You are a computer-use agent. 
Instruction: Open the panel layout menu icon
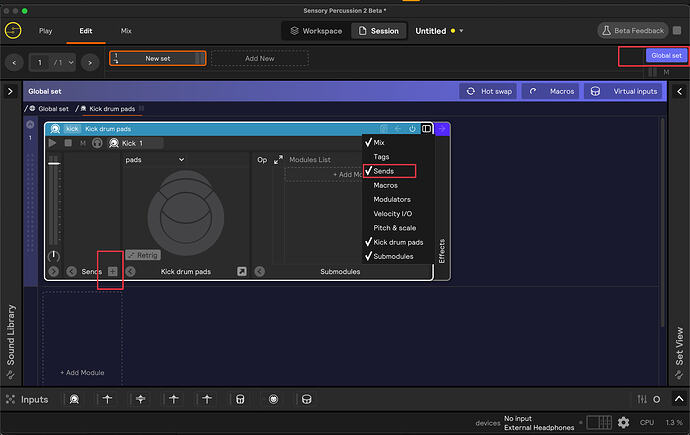426,128
